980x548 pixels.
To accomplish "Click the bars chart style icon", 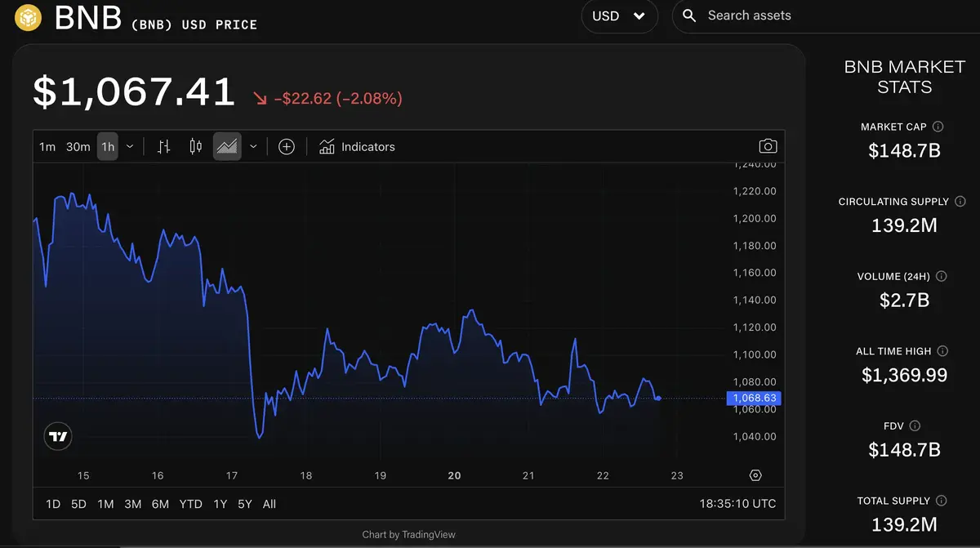I will point(163,147).
